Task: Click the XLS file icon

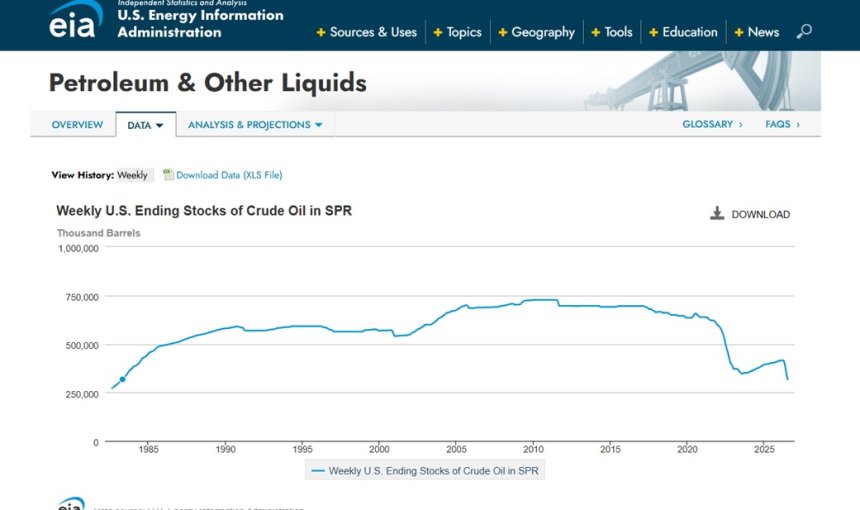Action: (x=168, y=174)
